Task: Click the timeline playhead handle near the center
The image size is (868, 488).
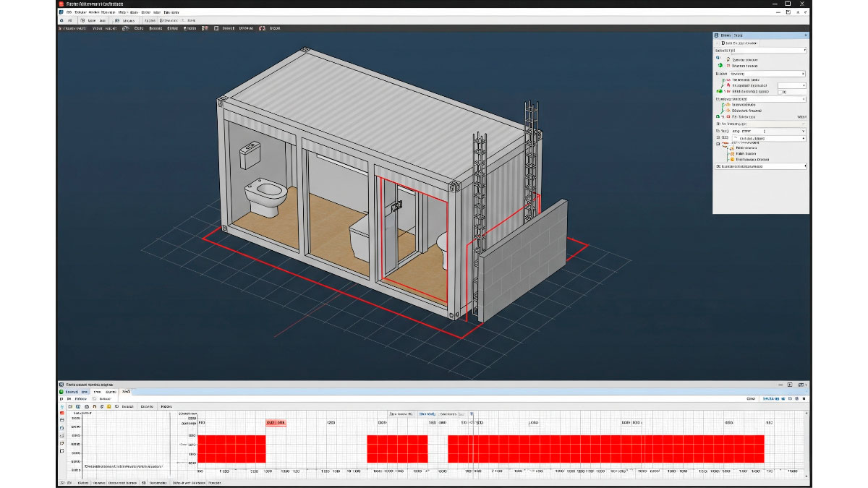Action: [x=472, y=414]
